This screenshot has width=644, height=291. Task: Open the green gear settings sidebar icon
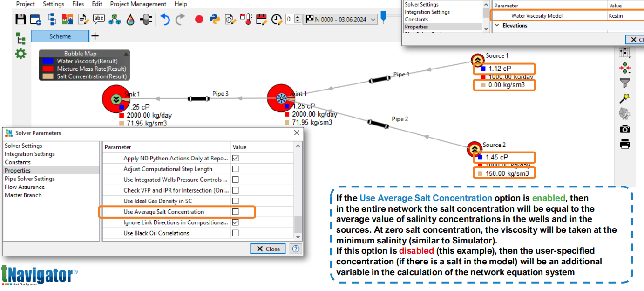[20, 54]
